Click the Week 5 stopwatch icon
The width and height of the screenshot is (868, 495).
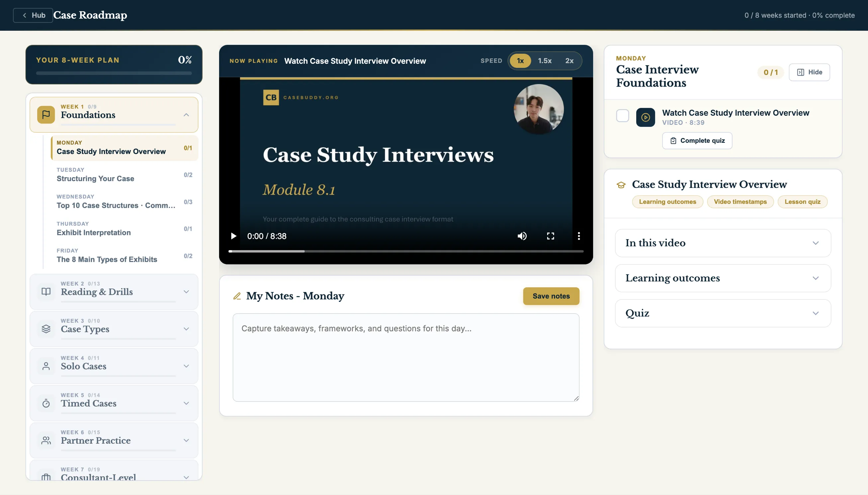[46, 403]
